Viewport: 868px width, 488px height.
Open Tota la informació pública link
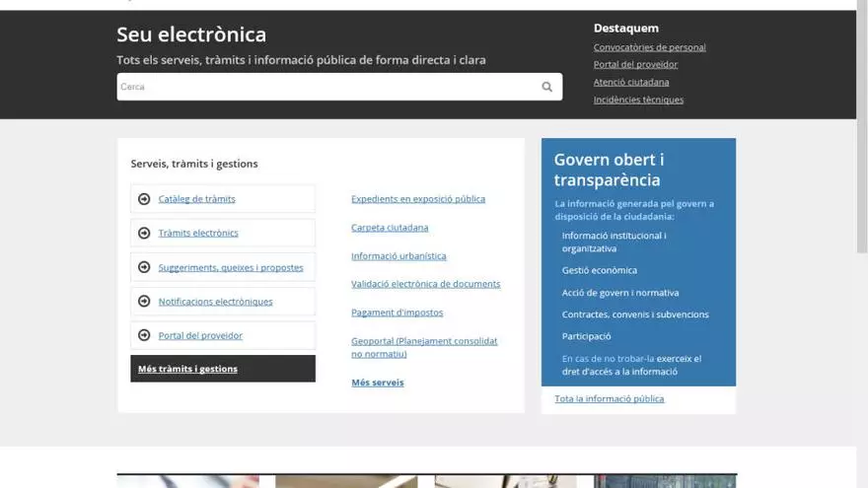[609, 399]
